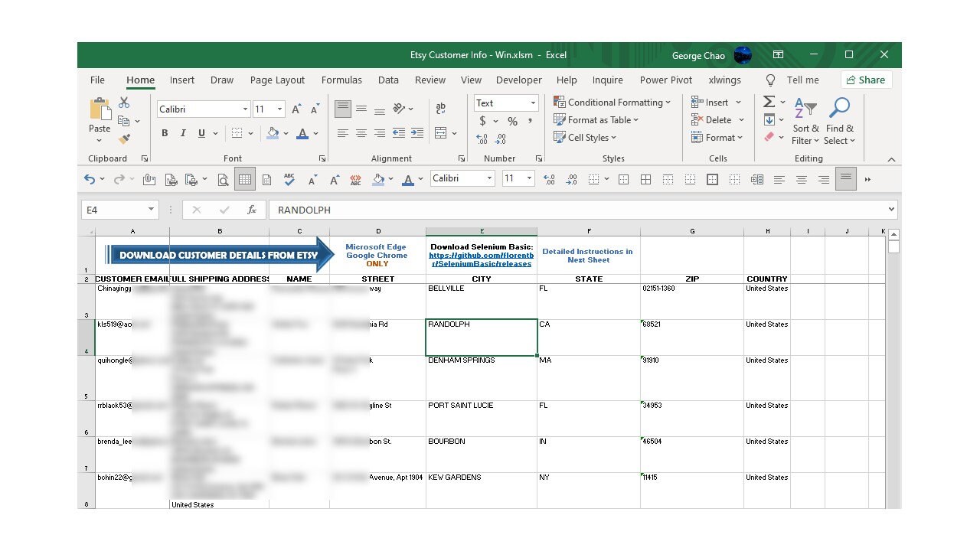Switch to the Page Layout tab
Viewport: 980px width, 551px height.
click(x=277, y=80)
